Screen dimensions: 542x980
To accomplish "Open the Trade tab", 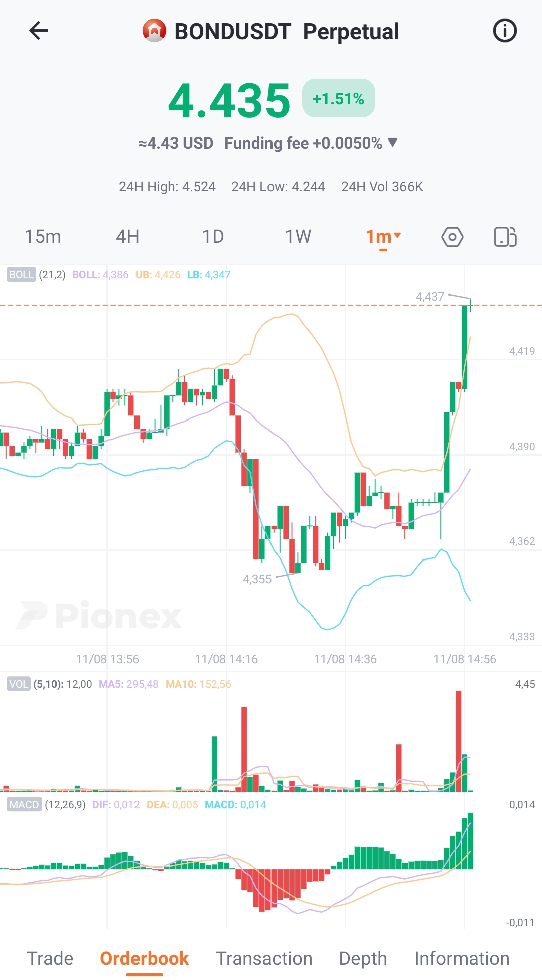I will 50,958.
